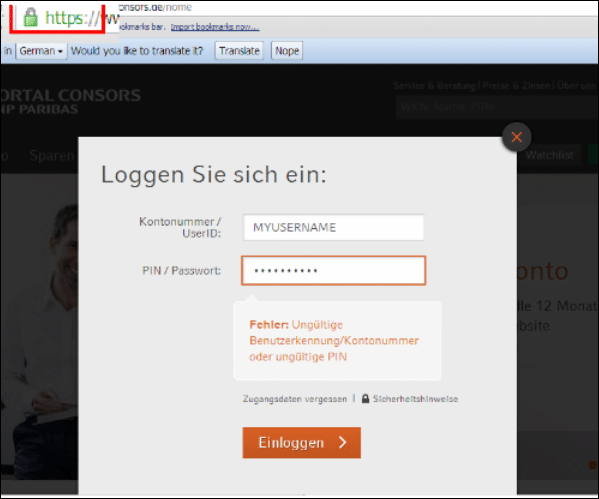Open the German language dropdown

(x=41, y=51)
